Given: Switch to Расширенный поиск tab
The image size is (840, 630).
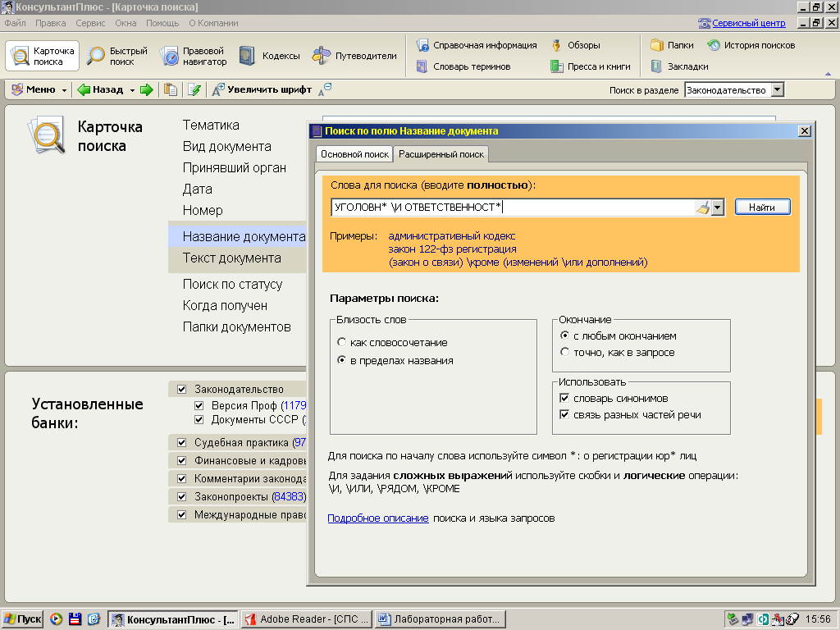Looking at the screenshot, I should coord(441,153).
